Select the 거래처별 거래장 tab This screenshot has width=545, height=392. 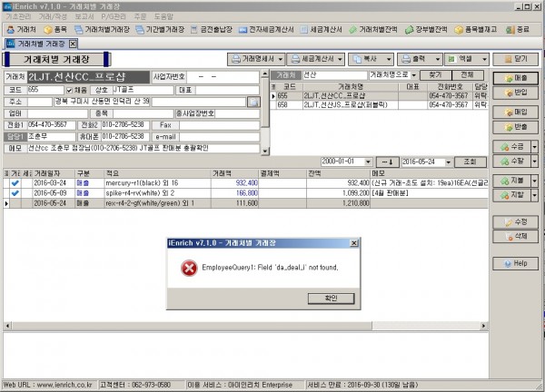coord(36,44)
